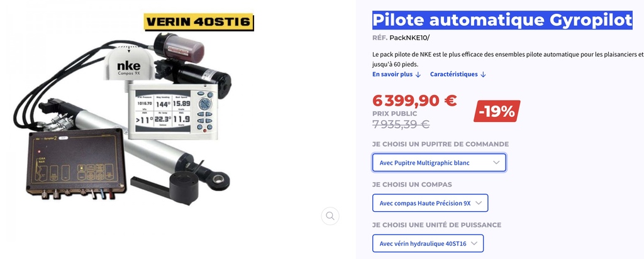Click the Pilote automatique Gyropilot title

point(502,20)
